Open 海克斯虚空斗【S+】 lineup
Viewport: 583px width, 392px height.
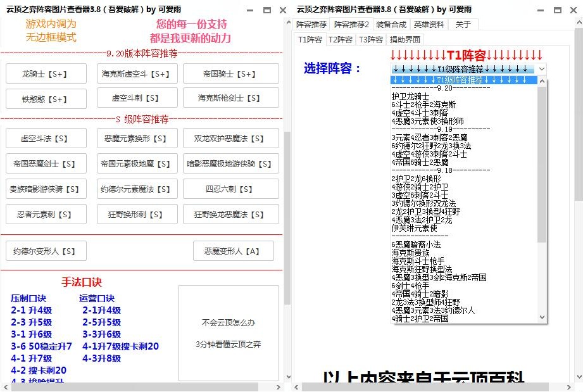[135, 74]
